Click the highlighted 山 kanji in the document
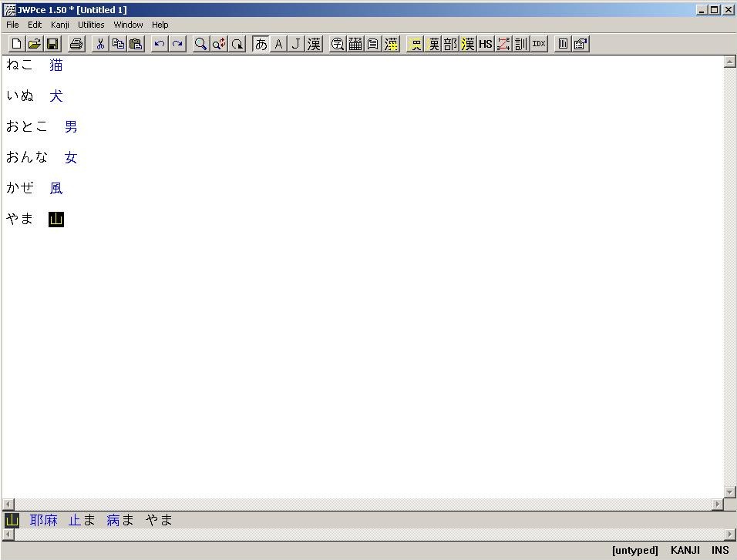 click(x=56, y=220)
